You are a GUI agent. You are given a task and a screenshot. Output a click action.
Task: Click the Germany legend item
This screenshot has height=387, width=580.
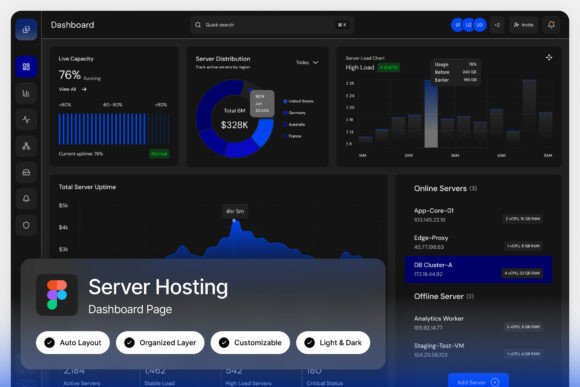point(294,112)
